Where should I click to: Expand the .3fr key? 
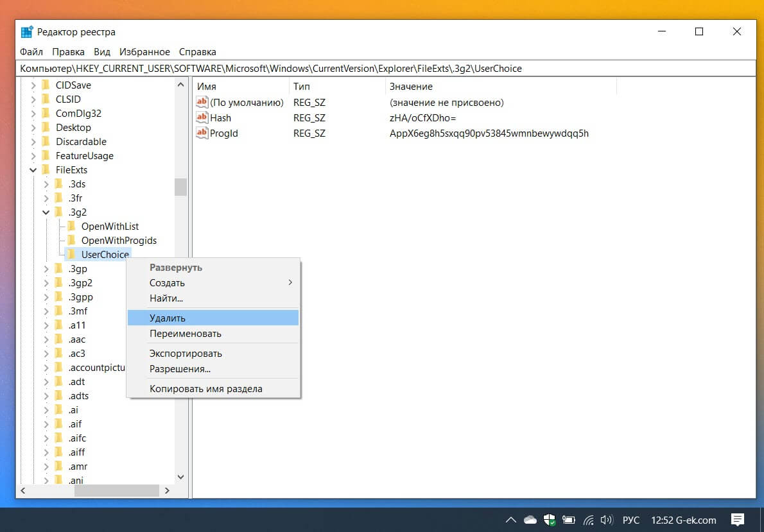pos(46,198)
